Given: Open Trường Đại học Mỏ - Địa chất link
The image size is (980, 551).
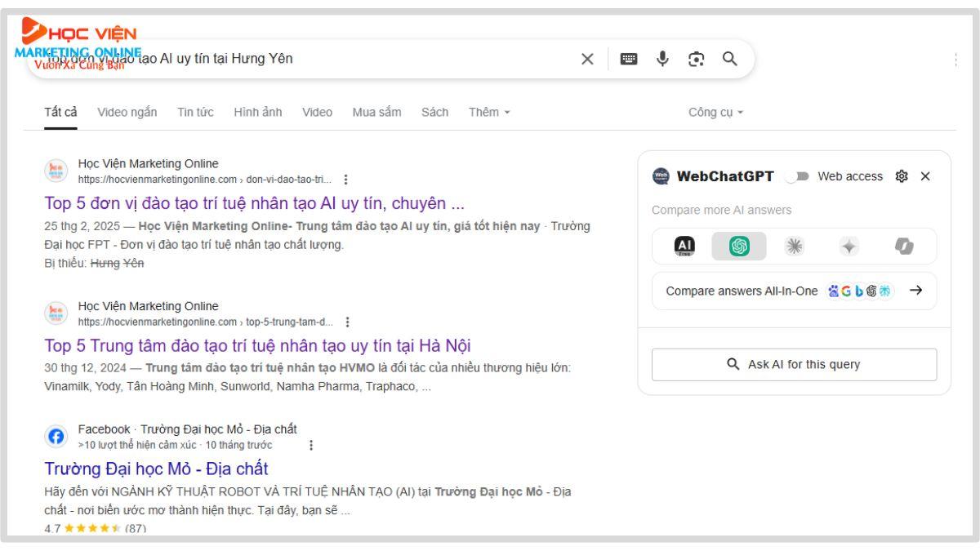Looking at the screenshot, I should click(x=156, y=469).
